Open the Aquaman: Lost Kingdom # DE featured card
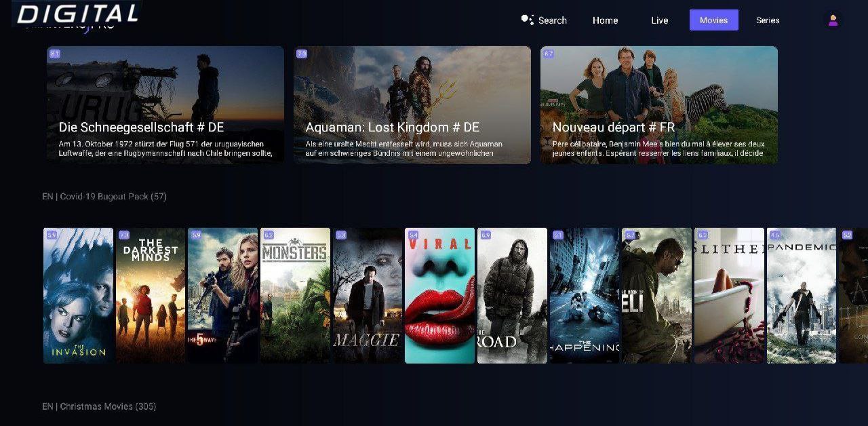The image size is (868, 426). tap(412, 104)
